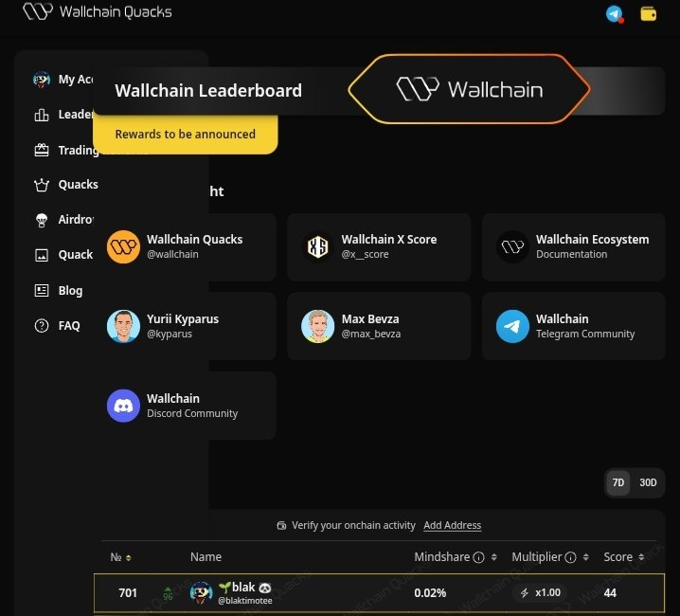
Task: Sort the Score column
Action: click(641, 557)
